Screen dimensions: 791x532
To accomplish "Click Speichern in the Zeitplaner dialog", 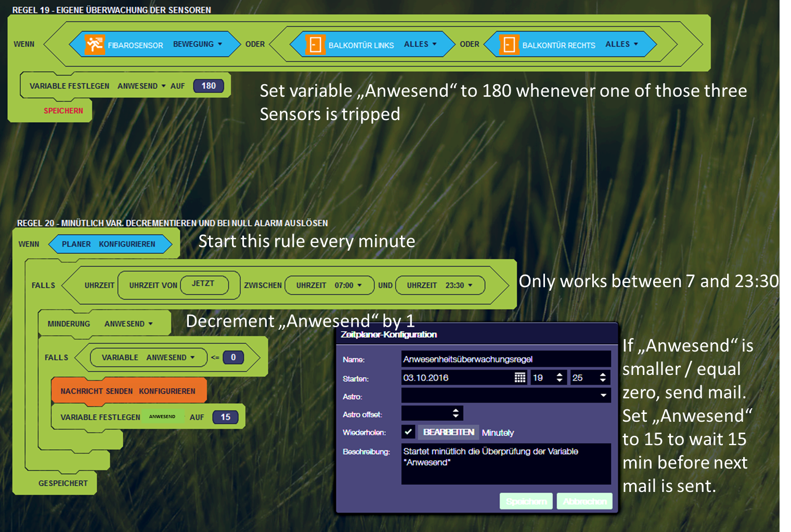I will [x=526, y=501].
